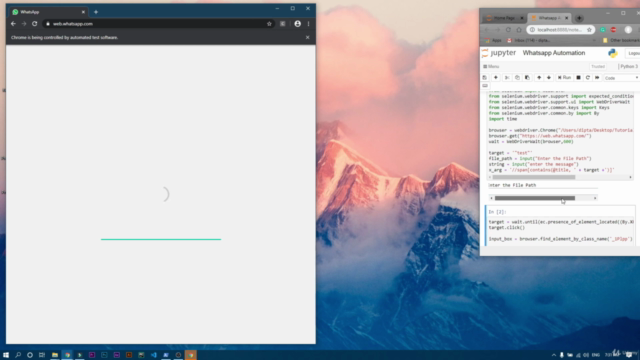Image resolution: width=640 pixels, height=360 pixels.
Task: Open a new tab in Jupyter browser window
Action: point(579,18)
